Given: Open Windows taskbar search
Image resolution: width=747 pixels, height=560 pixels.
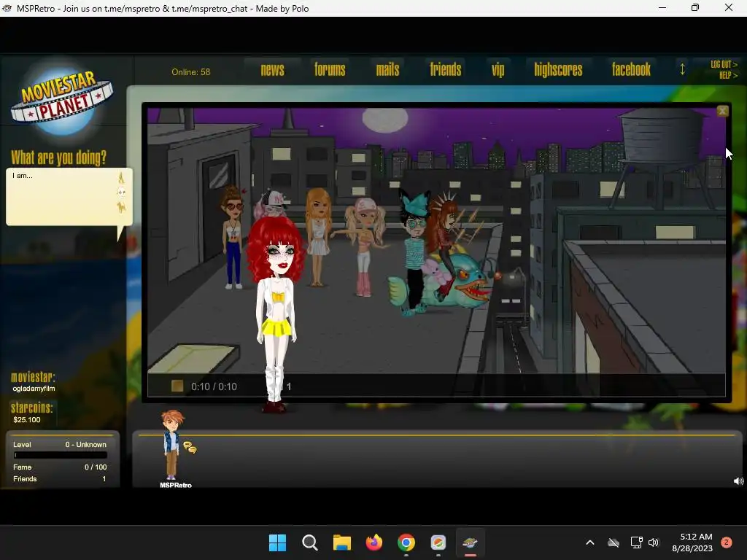Looking at the screenshot, I should tap(309, 542).
